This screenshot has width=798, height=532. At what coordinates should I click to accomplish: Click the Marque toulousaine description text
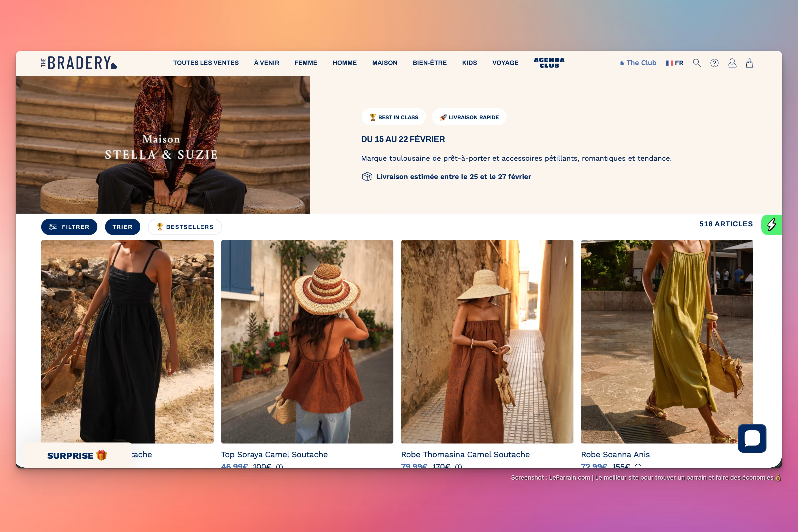click(x=516, y=158)
